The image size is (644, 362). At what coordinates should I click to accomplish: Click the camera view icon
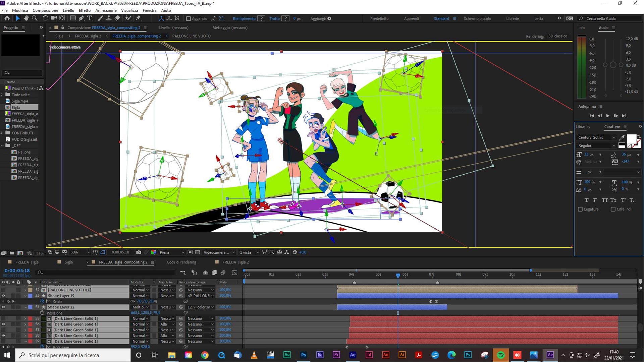216,252
